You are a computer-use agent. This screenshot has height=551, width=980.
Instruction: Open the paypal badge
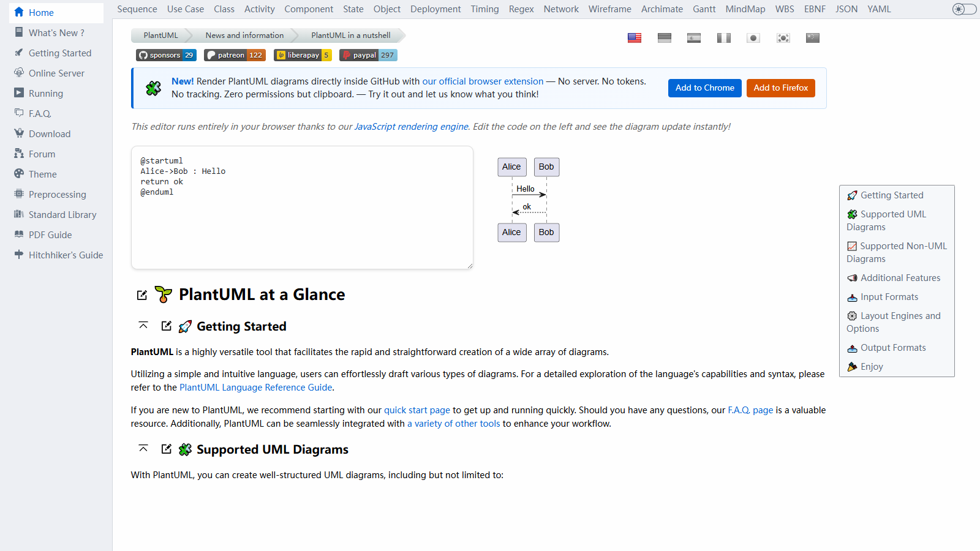[369, 55]
